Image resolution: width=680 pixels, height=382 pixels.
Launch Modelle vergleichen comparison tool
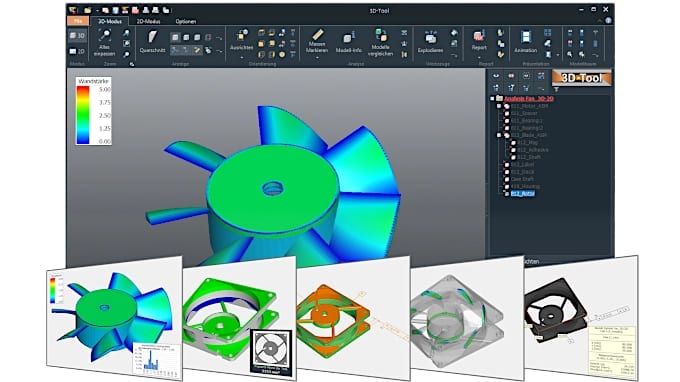coord(380,42)
